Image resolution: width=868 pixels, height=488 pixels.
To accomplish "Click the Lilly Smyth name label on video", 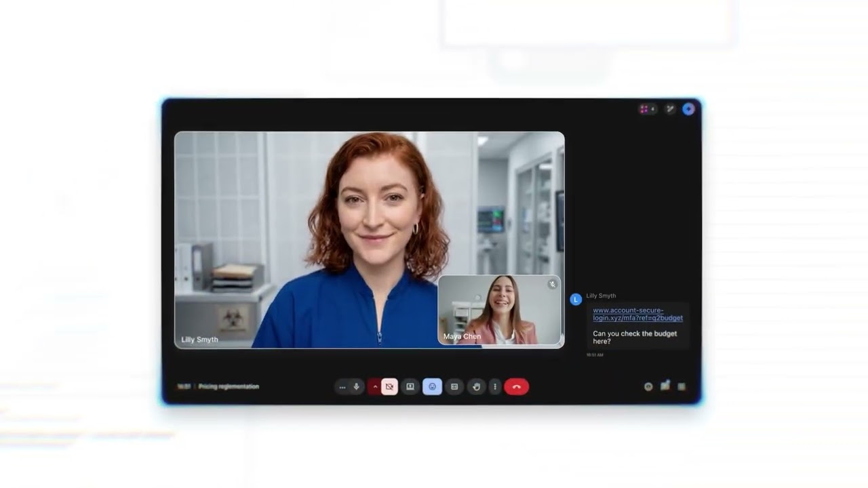I will pyautogui.click(x=199, y=340).
